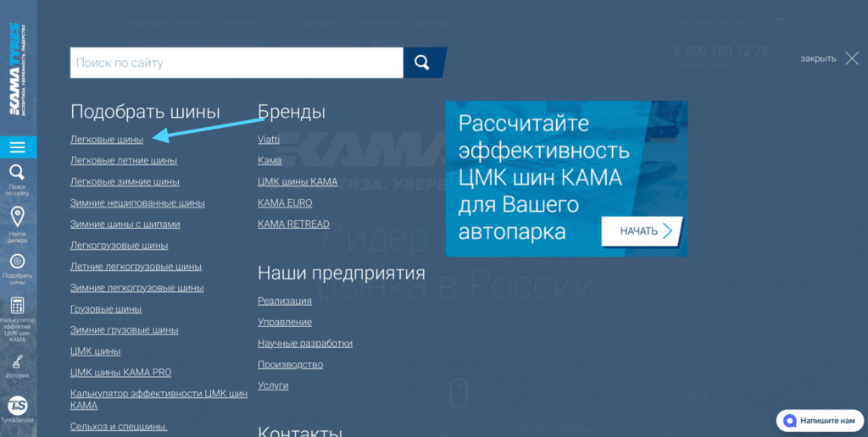Viewport: 868px width, 437px height.
Task: Open Зимние легкогрузовые шины link
Action: 136,288
